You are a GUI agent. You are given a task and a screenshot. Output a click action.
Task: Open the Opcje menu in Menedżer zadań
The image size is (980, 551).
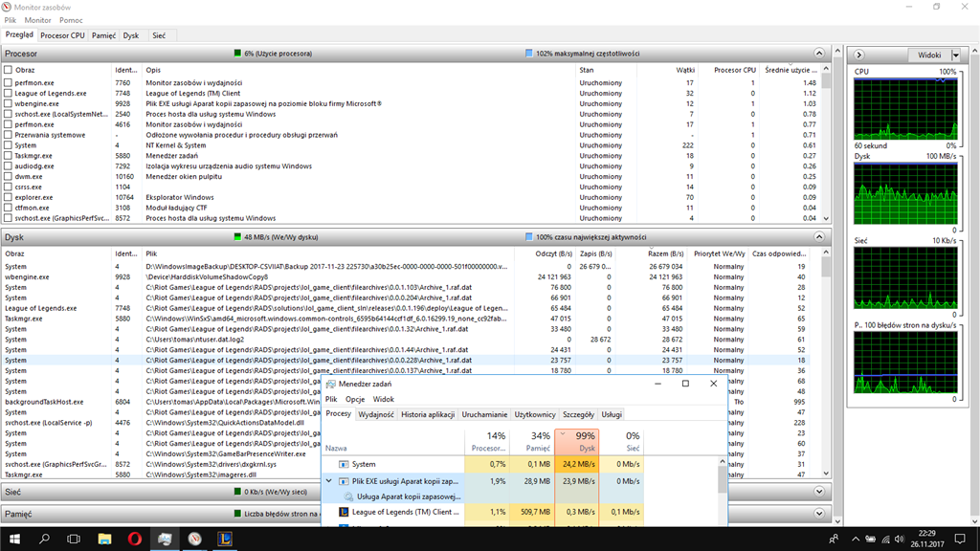point(355,399)
